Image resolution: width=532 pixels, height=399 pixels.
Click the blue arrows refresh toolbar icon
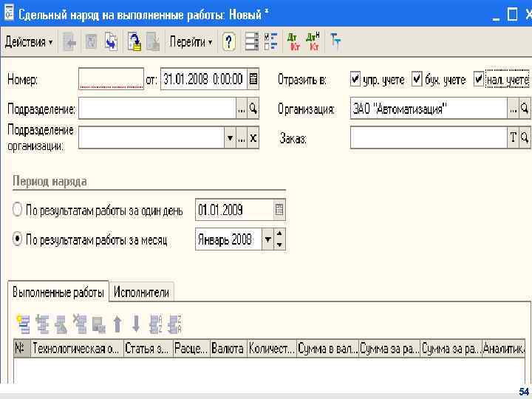pos(111,42)
